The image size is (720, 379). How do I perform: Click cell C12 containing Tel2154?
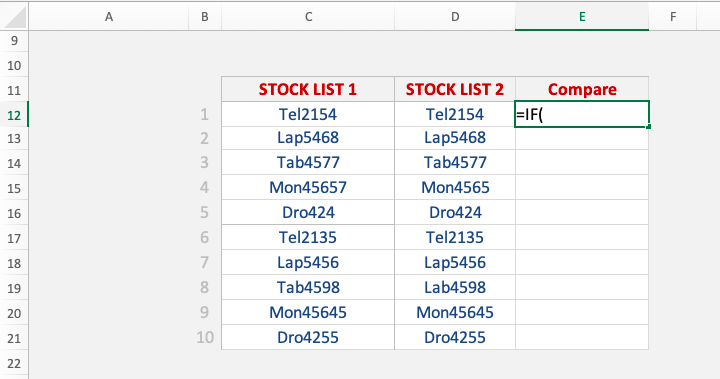point(308,114)
